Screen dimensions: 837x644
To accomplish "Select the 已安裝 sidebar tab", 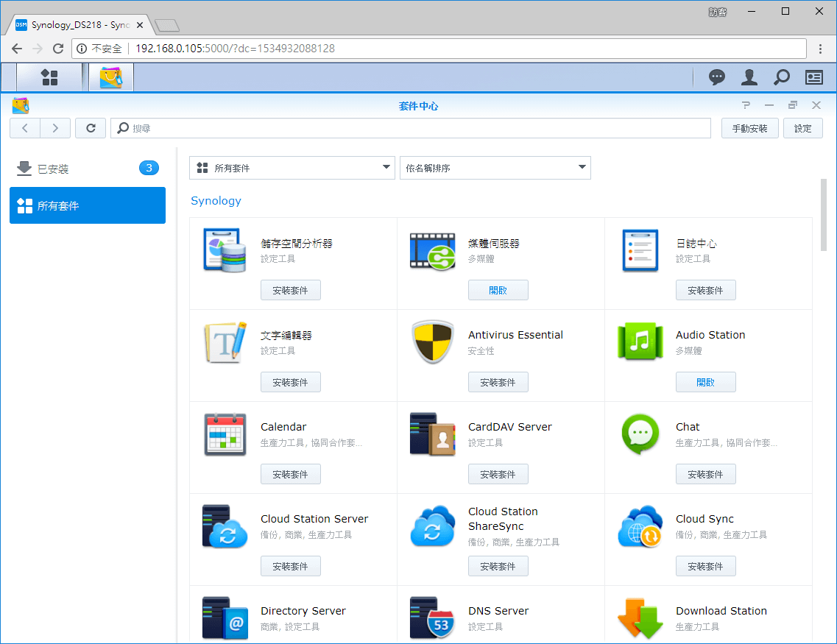I will pyautogui.click(x=88, y=169).
